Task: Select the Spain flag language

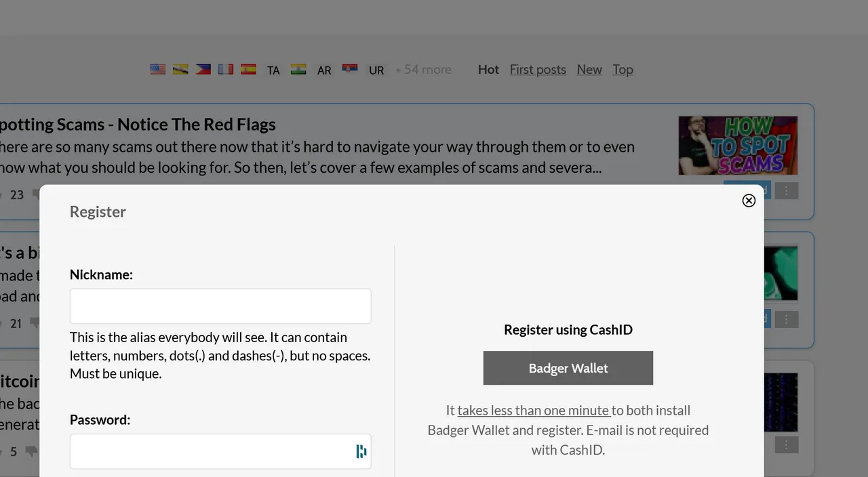Action: pyautogui.click(x=248, y=69)
